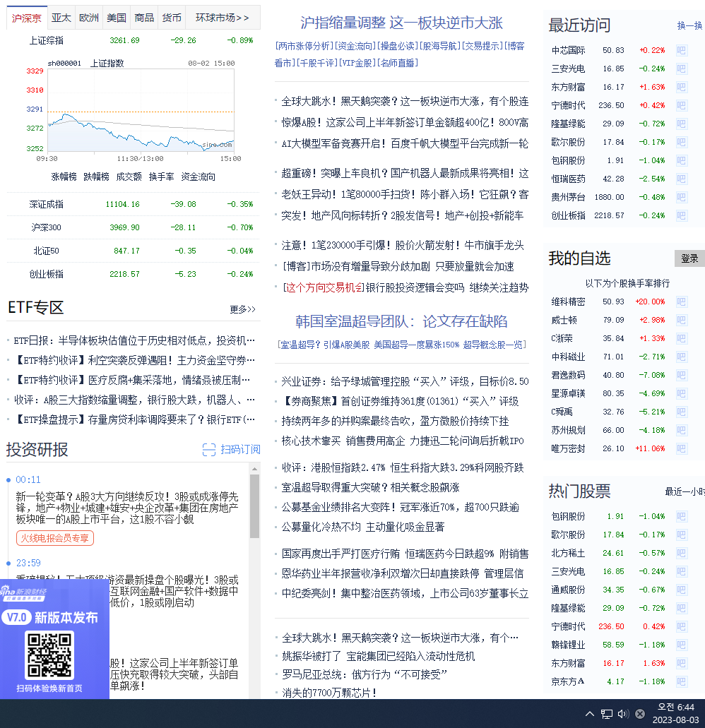The image size is (705, 728).
Task: Open the 深证成指 index row
Action: click(x=134, y=204)
